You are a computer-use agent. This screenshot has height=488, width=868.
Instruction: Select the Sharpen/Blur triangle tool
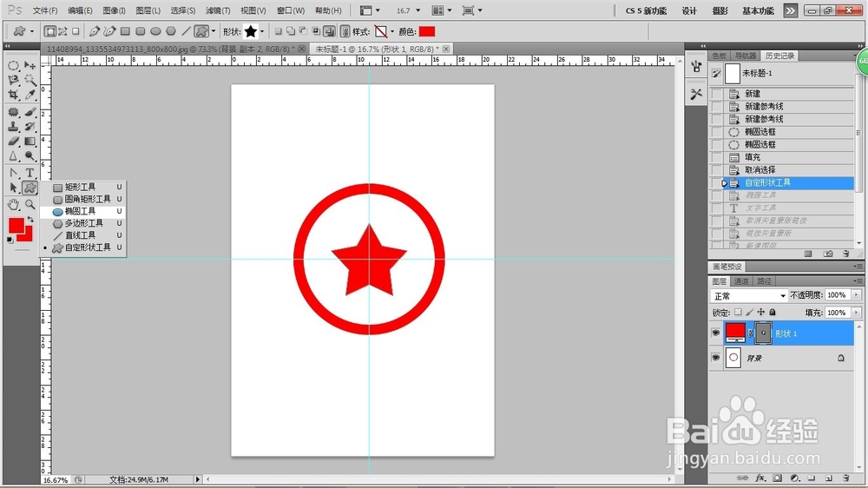point(13,156)
